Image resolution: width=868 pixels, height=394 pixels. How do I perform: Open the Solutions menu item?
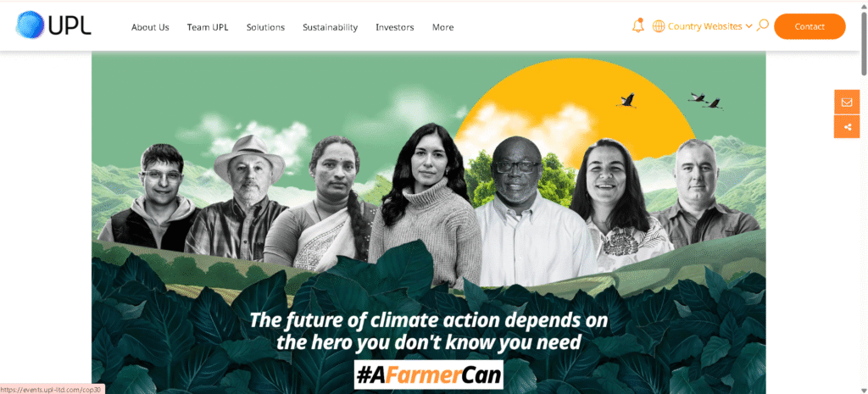click(265, 27)
